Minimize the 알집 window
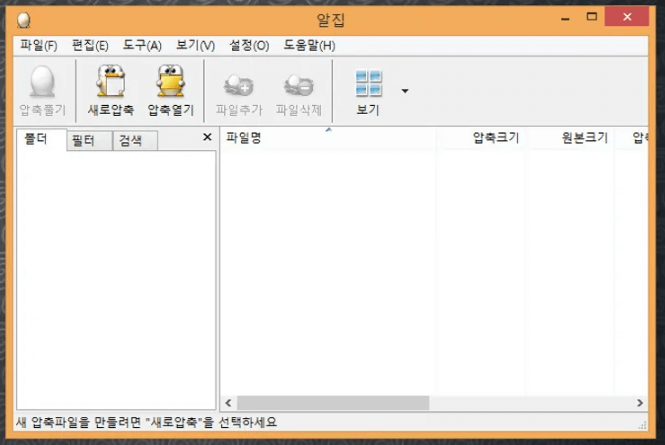Viewport: 665px width, 445px height. point(565,18)
